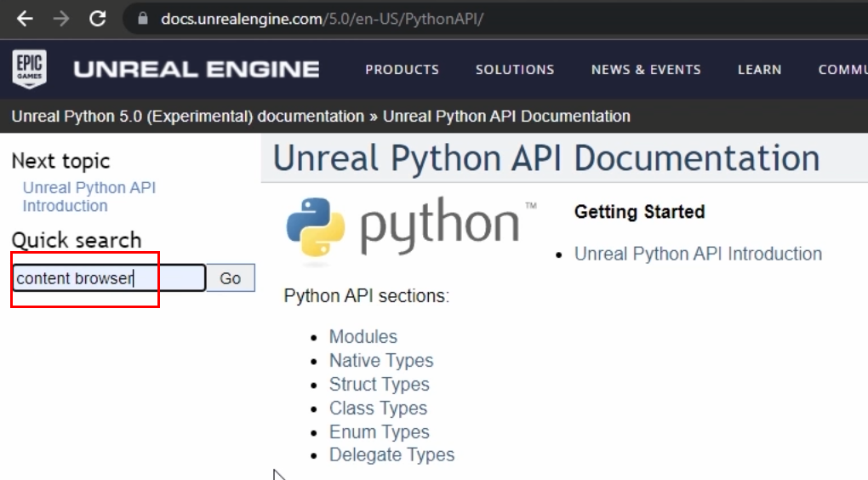Click the Python API sections text
This screenshot has width=868, height=480.
[x=367, y=295]
